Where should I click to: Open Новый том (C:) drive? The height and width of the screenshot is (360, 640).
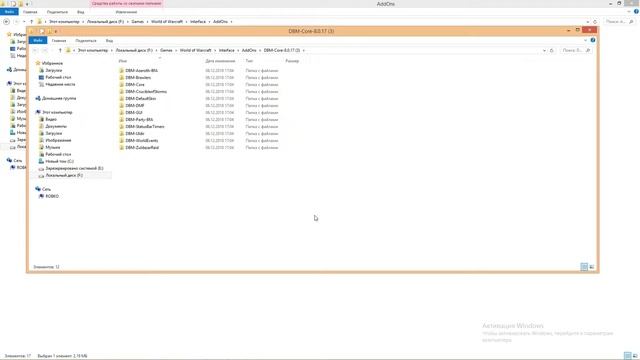[60, 161]
